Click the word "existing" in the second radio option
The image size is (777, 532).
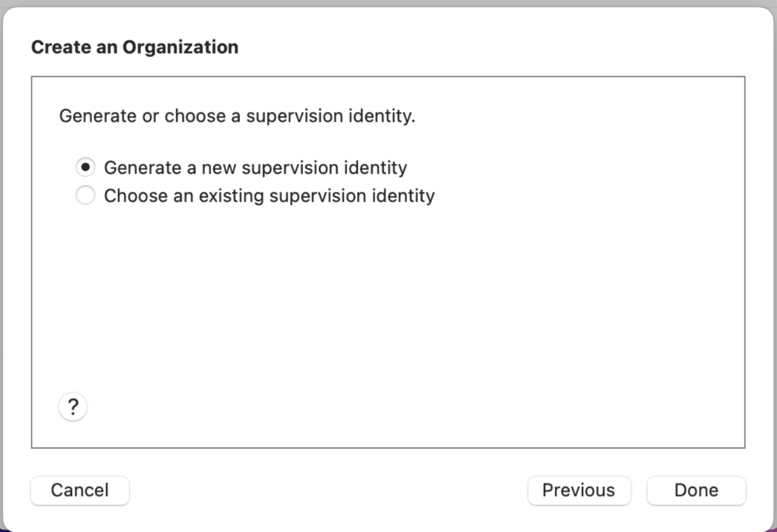(x=231, y=196)
